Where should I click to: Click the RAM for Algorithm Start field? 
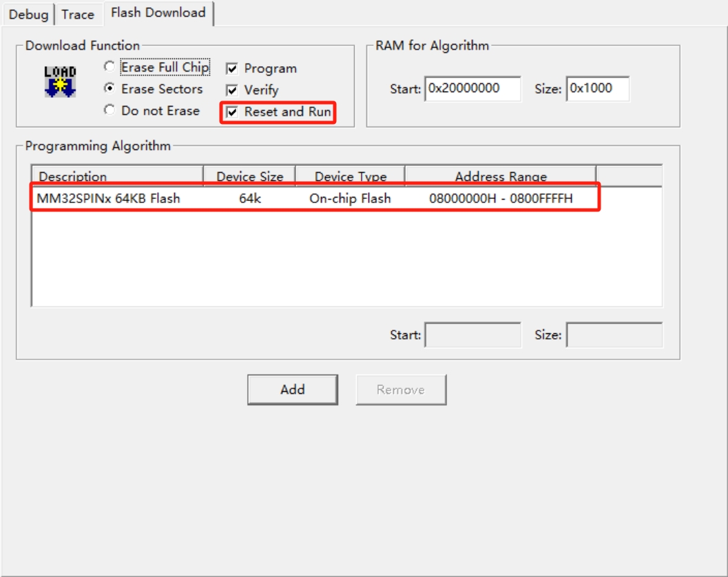click(x=472, y=89)
